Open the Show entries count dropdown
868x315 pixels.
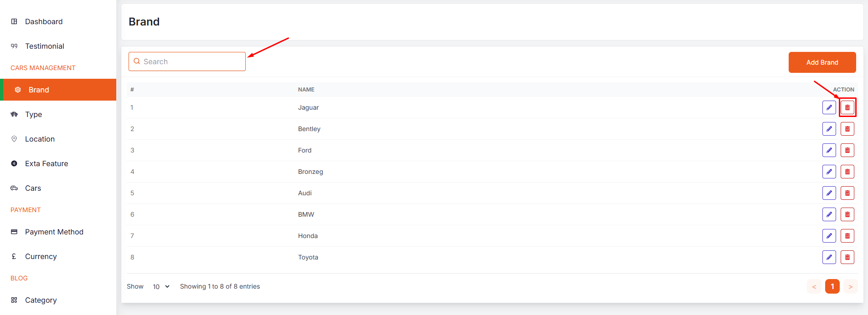pos(161,286)
